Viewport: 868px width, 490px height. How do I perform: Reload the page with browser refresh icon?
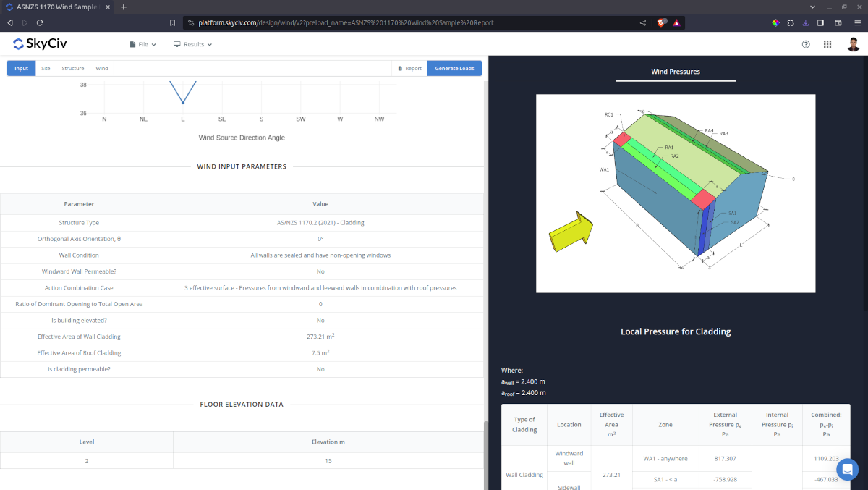[x=40, y=22]
